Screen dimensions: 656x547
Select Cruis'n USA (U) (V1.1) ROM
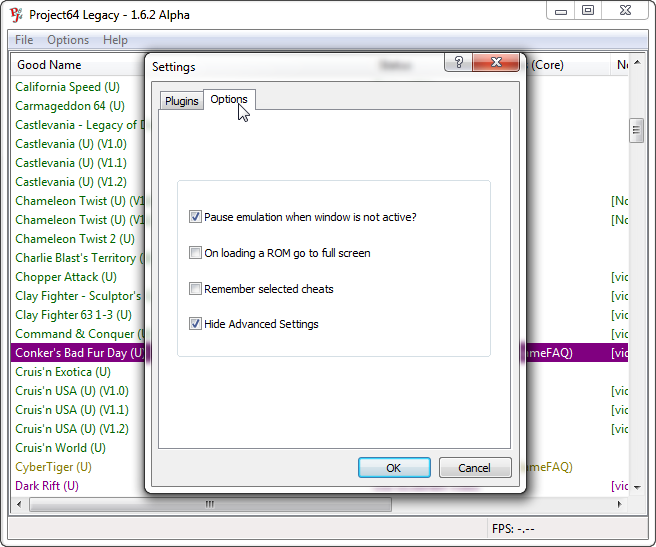tap(72, 410)
